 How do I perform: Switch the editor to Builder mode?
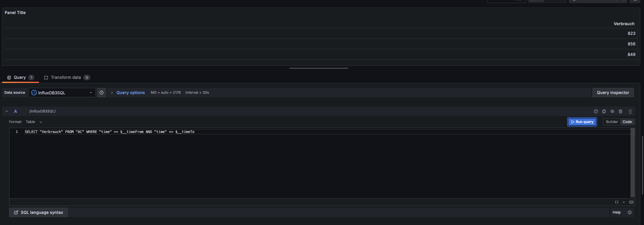pos(612,122)
